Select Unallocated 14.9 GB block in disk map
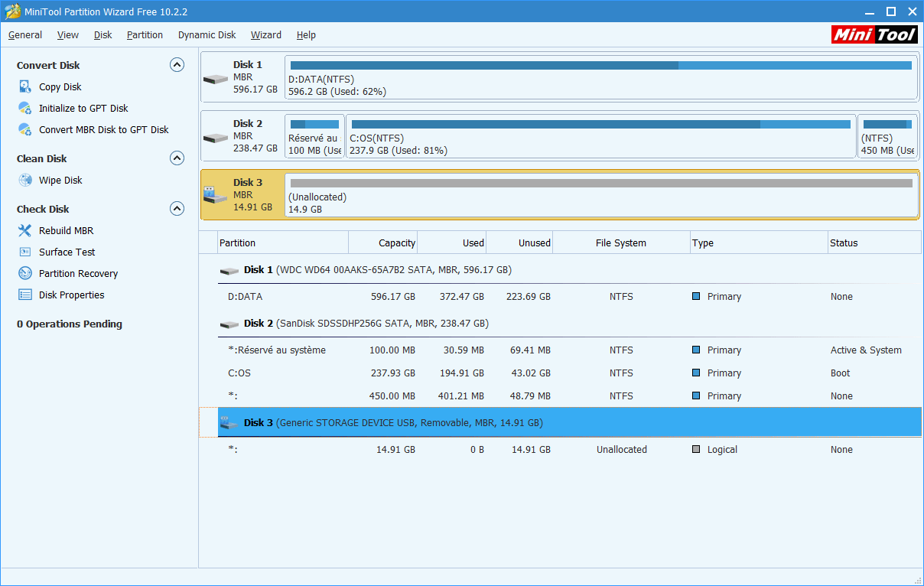Viewport: 924px width, 586px height. pyautogui.click(x=601, y=195)
